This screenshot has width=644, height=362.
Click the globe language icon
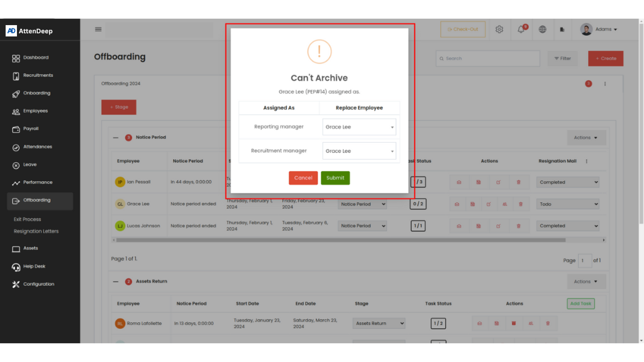542,30
